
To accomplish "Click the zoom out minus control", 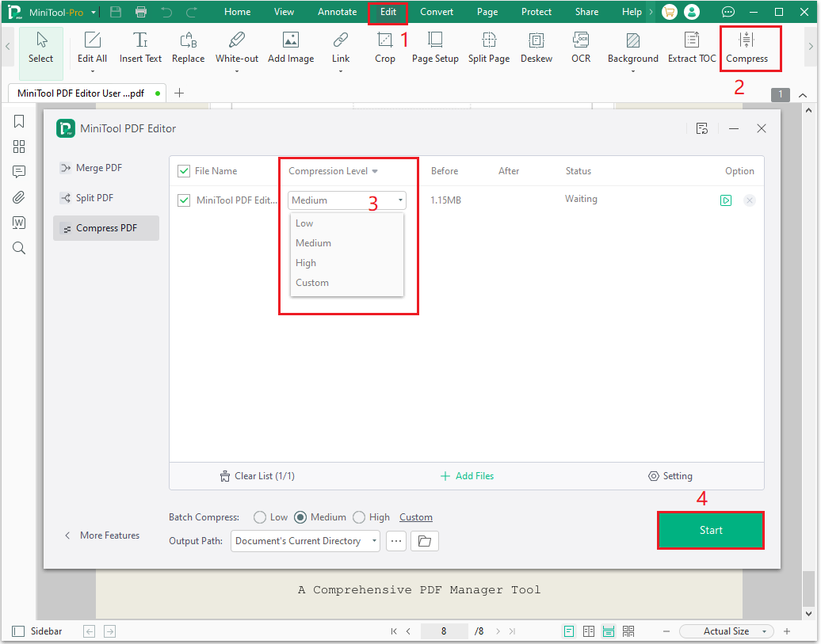I will point(666,631).
